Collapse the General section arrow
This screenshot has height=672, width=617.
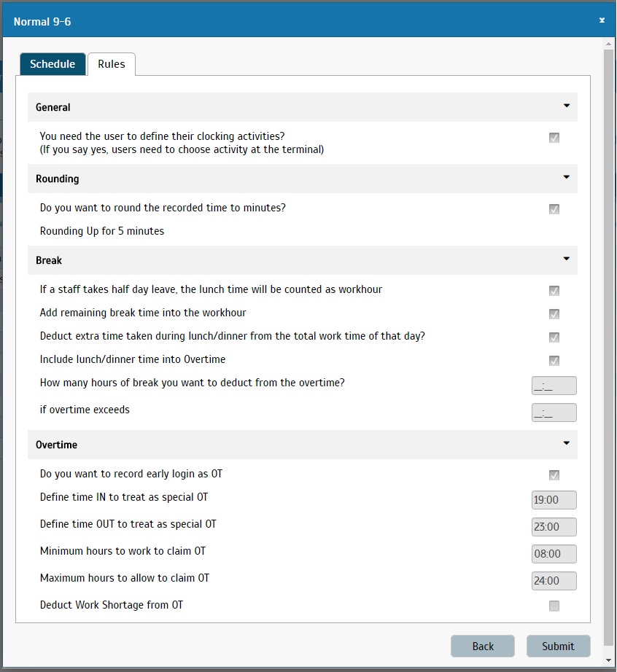click(567, 106)
